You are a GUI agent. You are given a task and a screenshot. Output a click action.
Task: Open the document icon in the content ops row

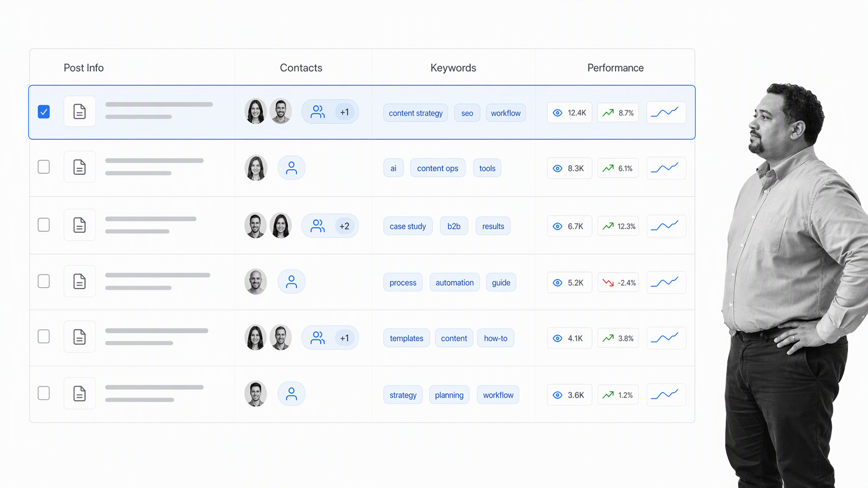point(80,167)
